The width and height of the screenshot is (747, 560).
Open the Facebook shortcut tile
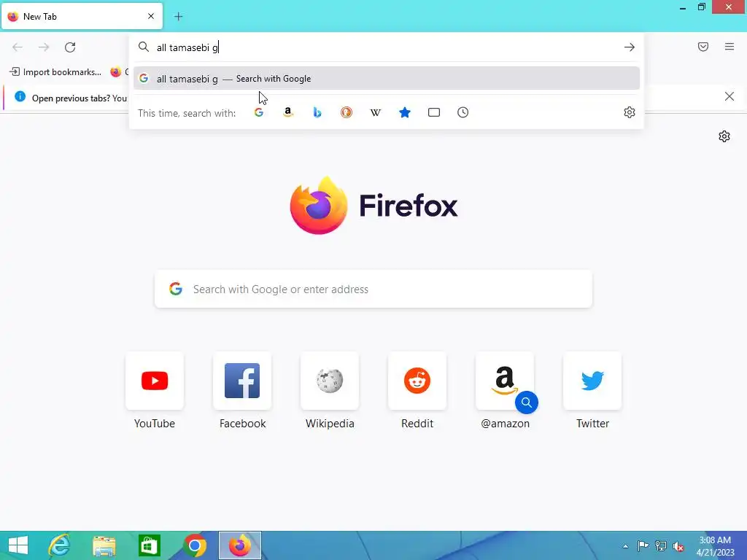coord(242,381)
